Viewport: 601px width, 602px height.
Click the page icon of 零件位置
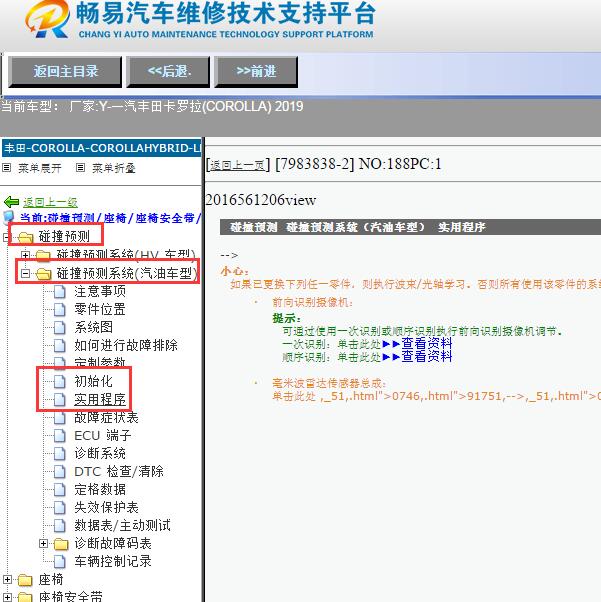point(60,309)
